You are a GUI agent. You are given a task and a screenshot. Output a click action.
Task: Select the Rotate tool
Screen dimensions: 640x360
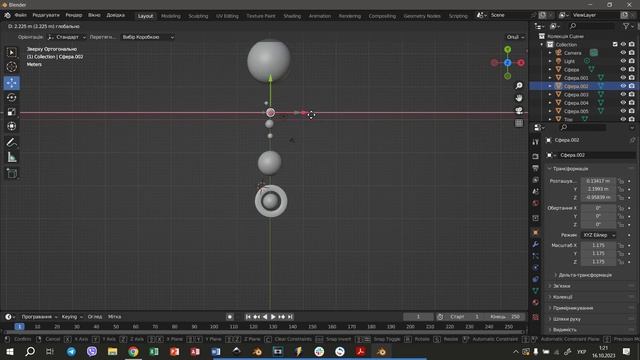click(11, 97)
